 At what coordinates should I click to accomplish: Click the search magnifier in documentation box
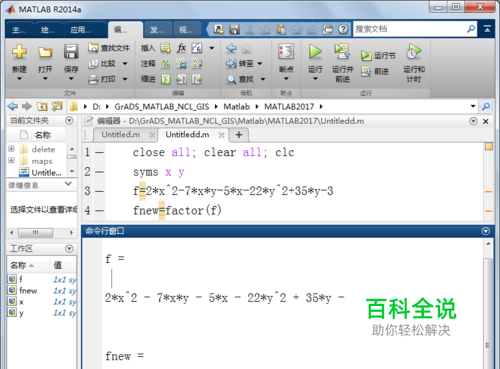tap(471, 29)
